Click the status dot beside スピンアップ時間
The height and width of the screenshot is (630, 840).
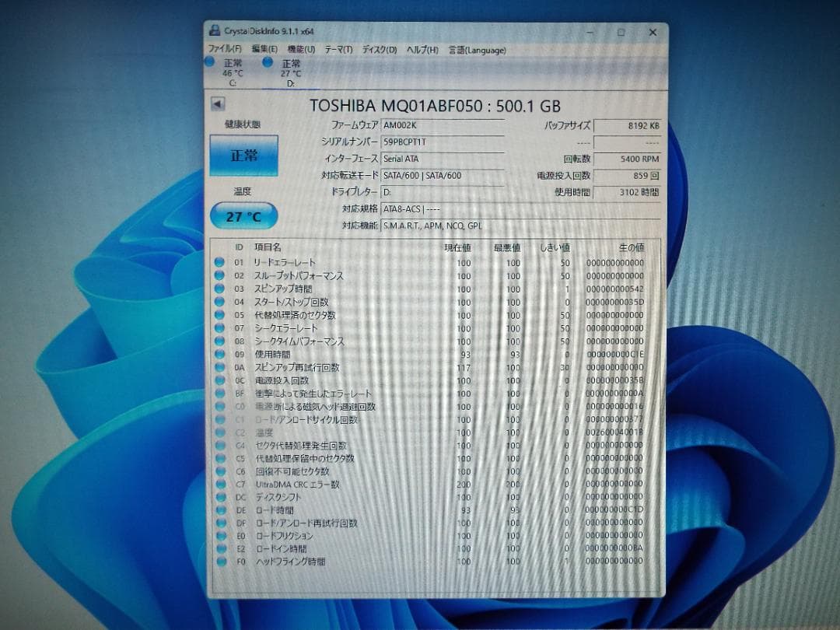[219, 289]
